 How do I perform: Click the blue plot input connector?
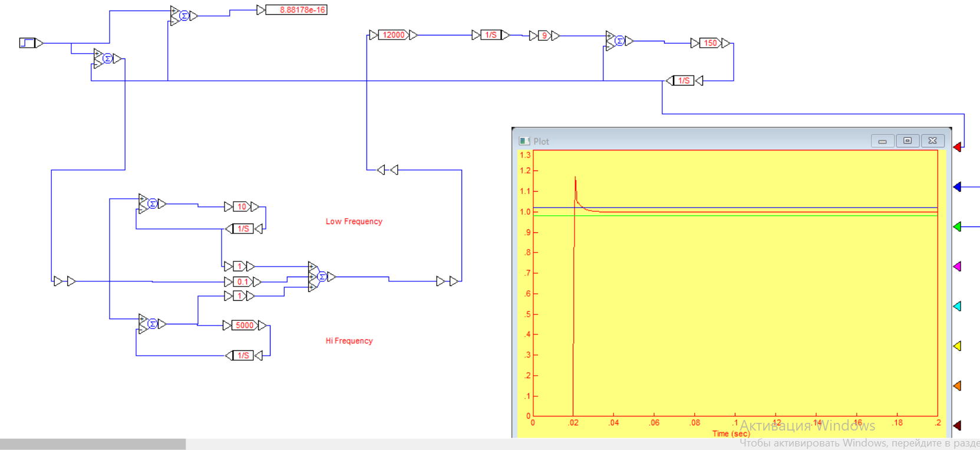[x=957, y=187]
